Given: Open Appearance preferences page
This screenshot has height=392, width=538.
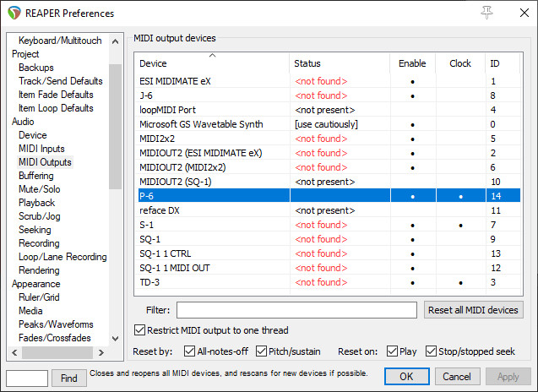Looking at the screenshot, I should [36, 284].
